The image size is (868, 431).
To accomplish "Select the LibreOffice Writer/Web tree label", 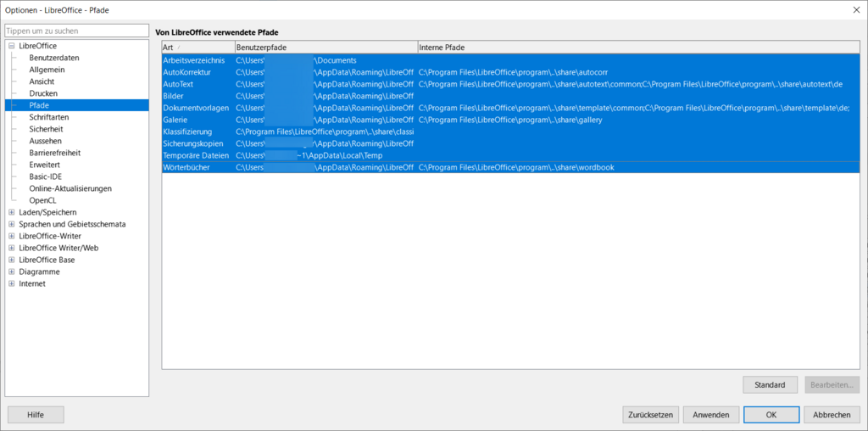I will 58,249.
